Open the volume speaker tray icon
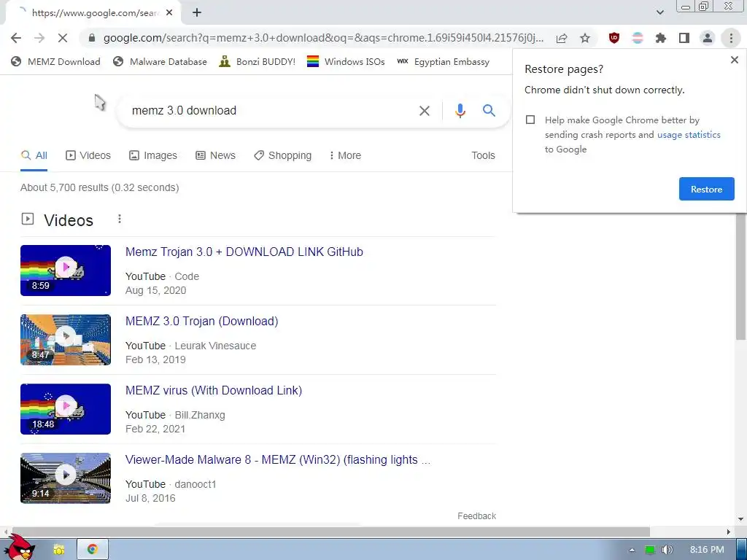This screenshot has height=560, width=747. tap(667, 550)
